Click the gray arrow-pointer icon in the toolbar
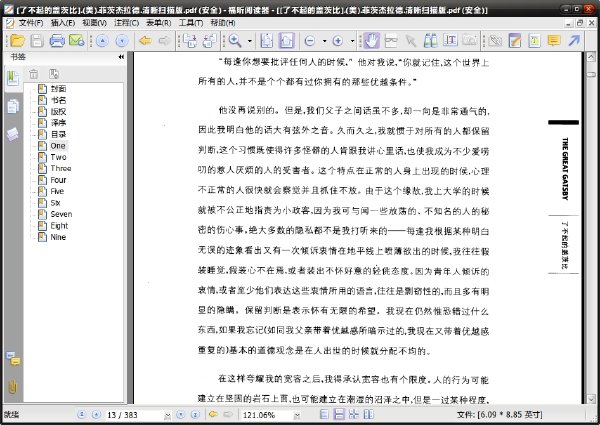600x425 pixels. point(411,40)
